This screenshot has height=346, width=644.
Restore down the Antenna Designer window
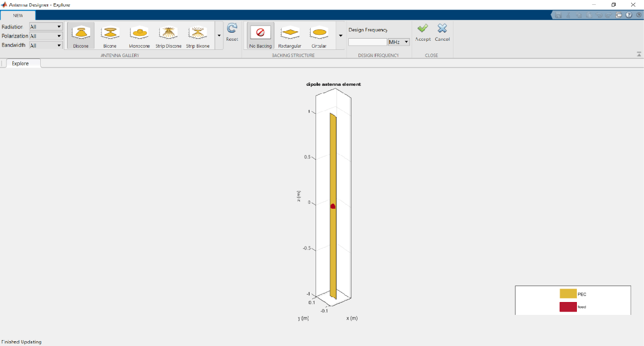pos(613,4)
